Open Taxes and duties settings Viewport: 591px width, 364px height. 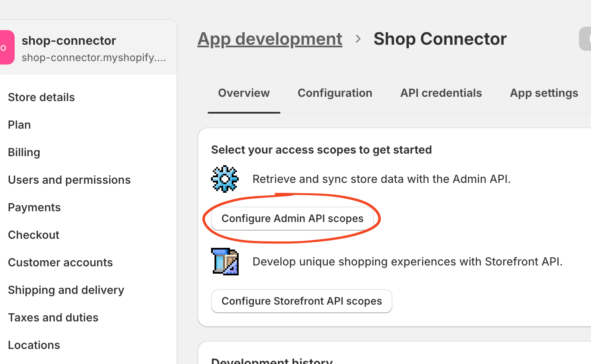(x=53, y=318)
